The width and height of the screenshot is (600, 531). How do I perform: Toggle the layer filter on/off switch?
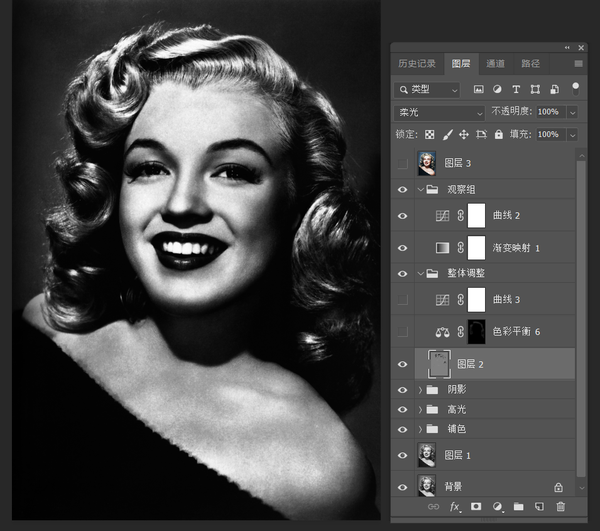(x=575, y=88)
